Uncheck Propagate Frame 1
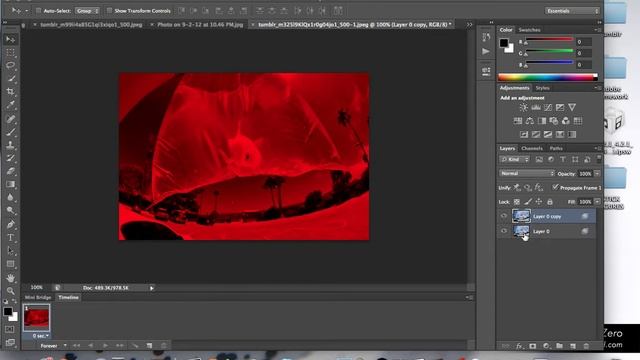 [555, 187]
